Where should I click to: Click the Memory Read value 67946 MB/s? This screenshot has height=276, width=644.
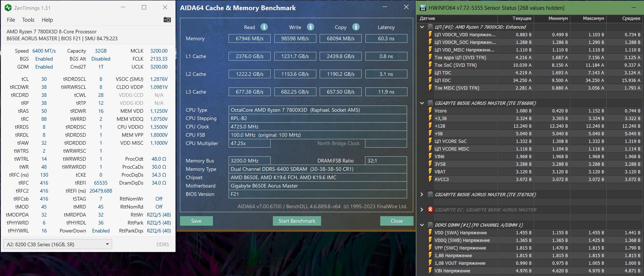point(250,38)
